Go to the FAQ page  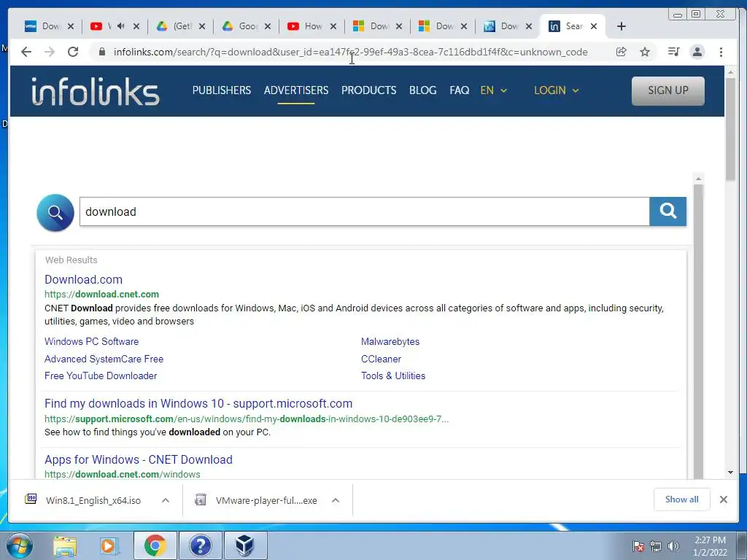click(460, 90)
